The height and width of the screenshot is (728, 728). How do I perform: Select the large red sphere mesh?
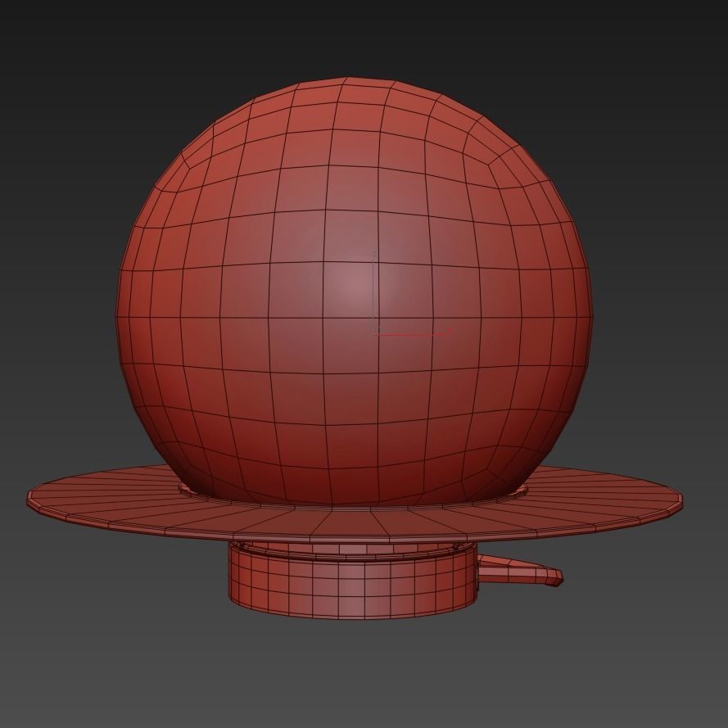[x=354, y=292]
